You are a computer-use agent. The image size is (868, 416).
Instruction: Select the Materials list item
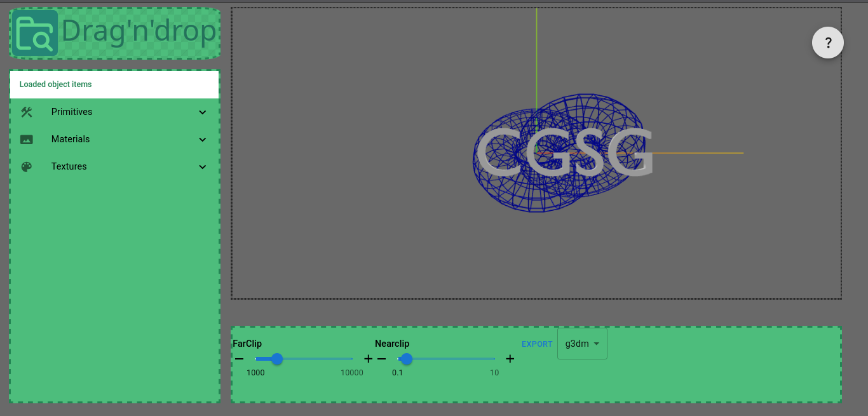(71, 139)
